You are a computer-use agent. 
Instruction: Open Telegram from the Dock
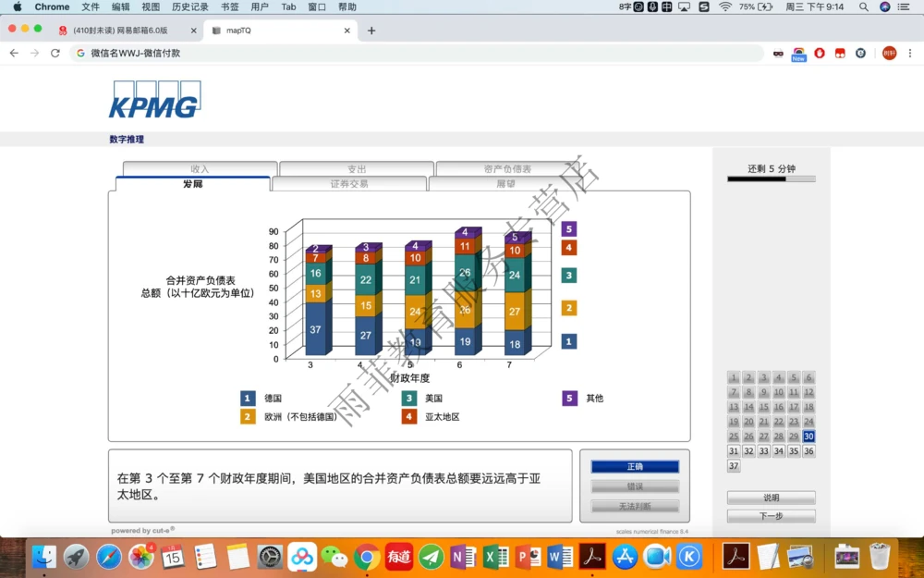431,558
